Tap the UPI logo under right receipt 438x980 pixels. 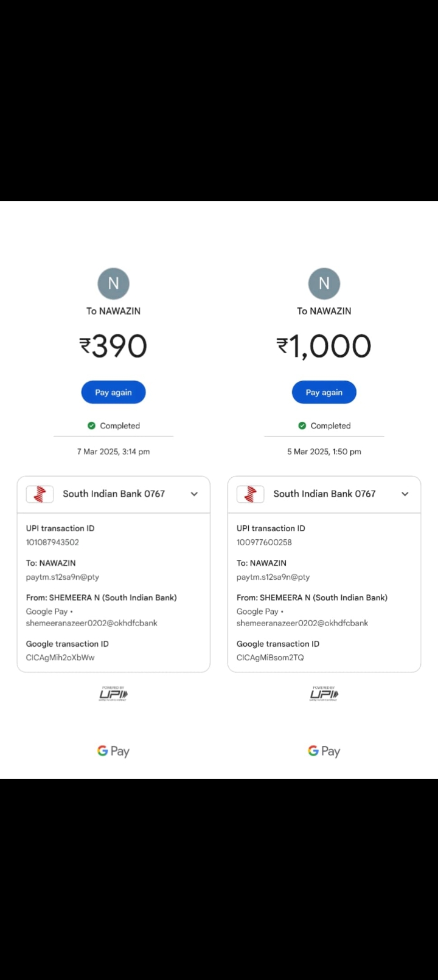click(324, 694)
